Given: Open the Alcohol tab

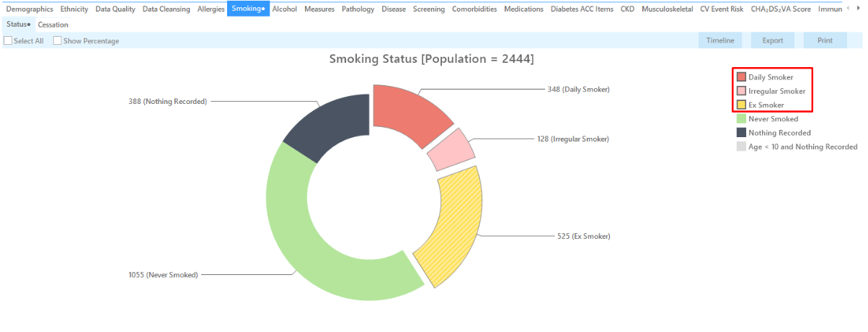Looking at the screenshot, I should coord(285,9).
